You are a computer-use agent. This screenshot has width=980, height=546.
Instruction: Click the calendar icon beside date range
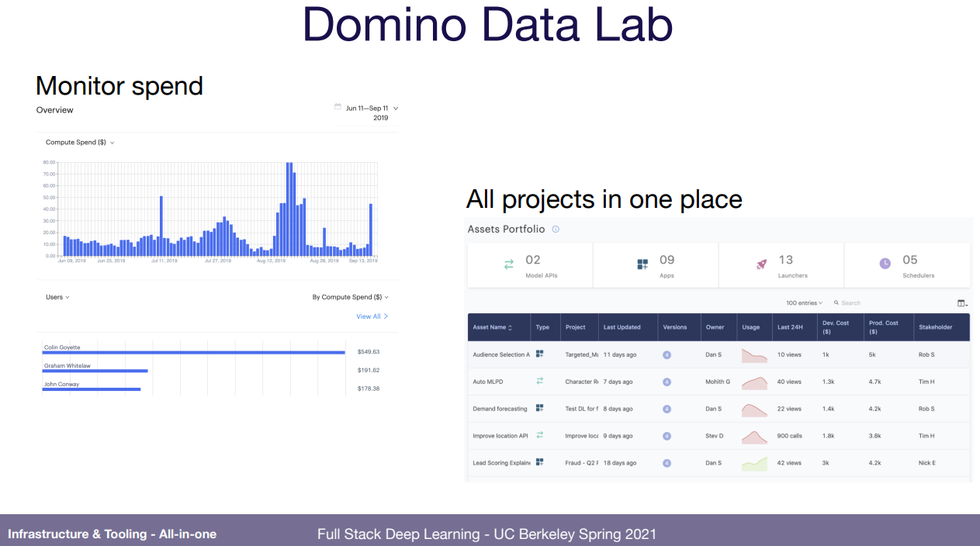coord(338,107)
